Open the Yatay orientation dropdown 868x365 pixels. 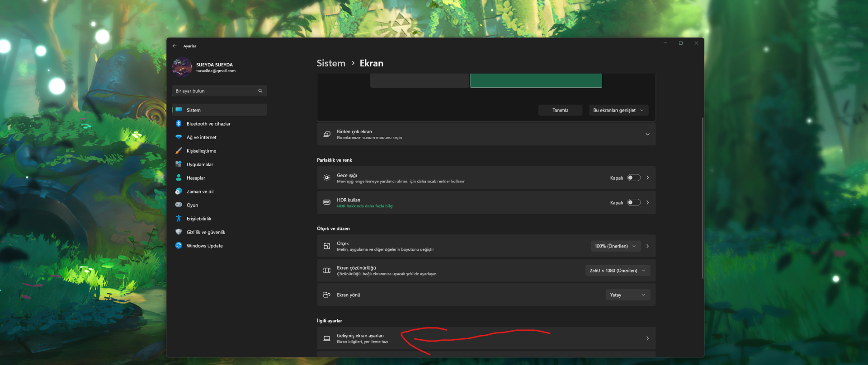pos(628,295)
